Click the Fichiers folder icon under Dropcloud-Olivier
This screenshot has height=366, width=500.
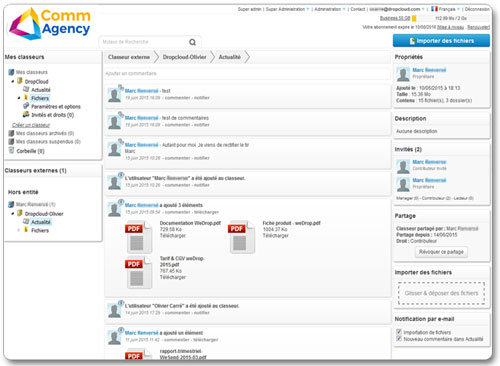tap(26, 230)
